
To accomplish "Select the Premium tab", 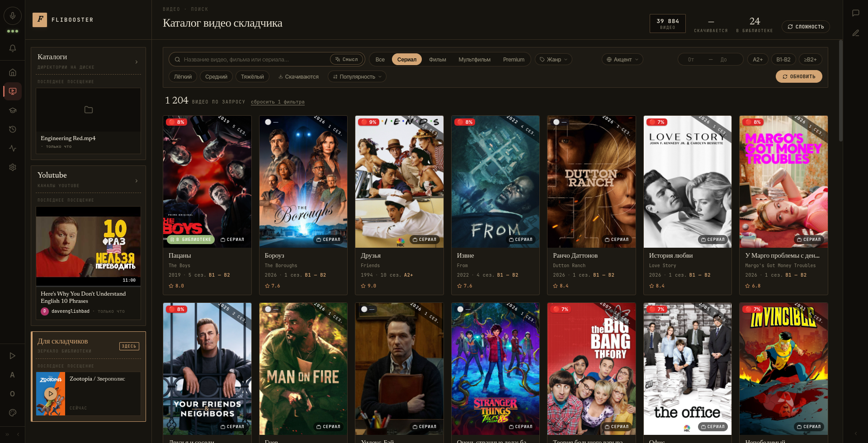I will (514, 60).
